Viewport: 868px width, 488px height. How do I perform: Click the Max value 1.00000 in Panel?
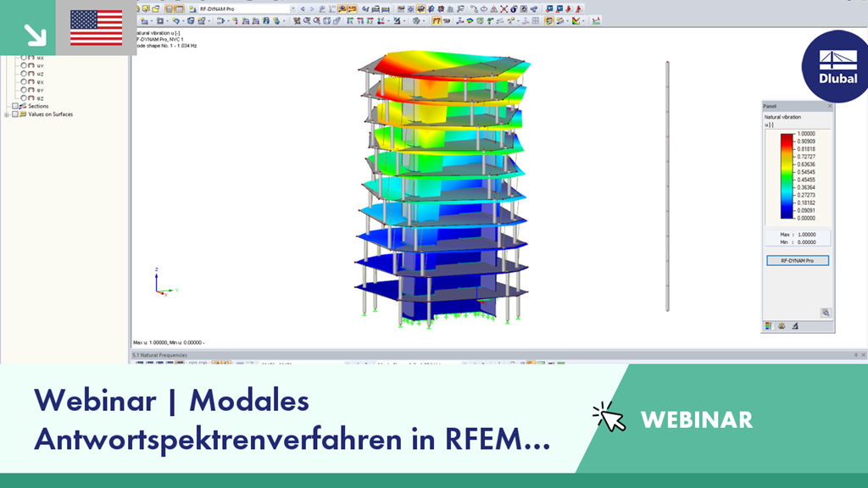click(x=806, y=235)
